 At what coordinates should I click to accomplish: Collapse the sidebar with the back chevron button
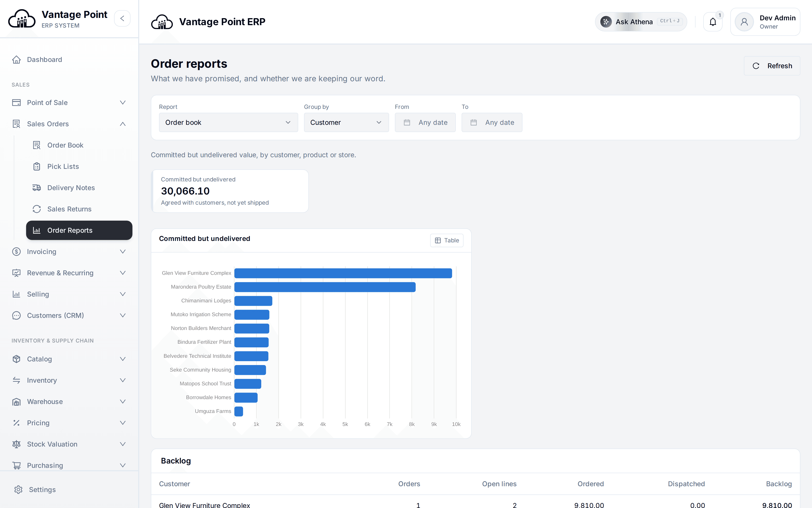pyautogui.click(x=122, y=18)
